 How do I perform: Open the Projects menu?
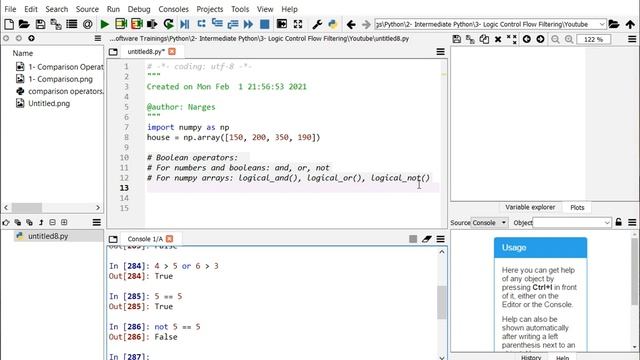(x=209, y=9)
